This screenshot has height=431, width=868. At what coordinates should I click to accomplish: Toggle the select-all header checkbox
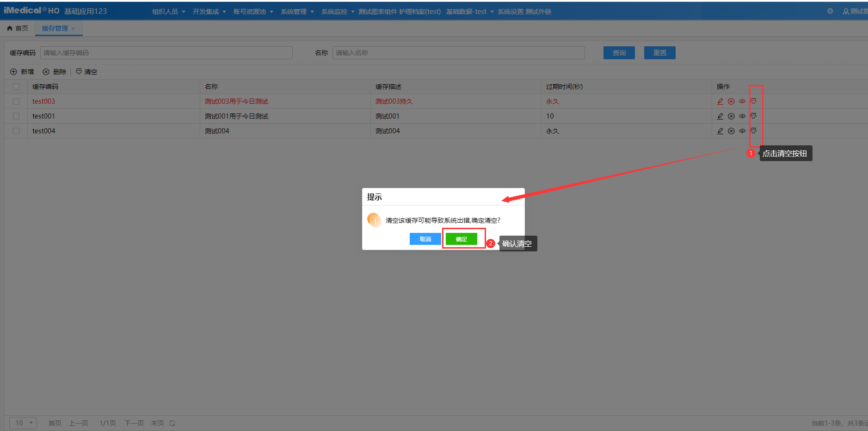(x=16, y=87)
